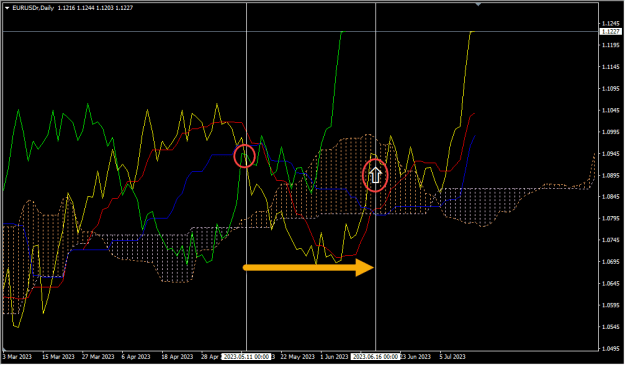
Task: Click the 3 Mar 2023 date label
Action: 17,357
